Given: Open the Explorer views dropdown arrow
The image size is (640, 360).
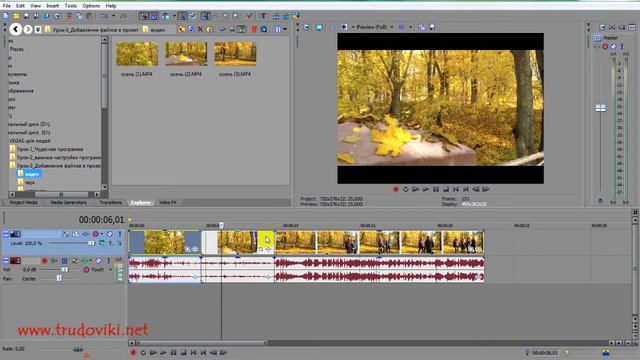Looking at the screenshot, I should point(285,29).
